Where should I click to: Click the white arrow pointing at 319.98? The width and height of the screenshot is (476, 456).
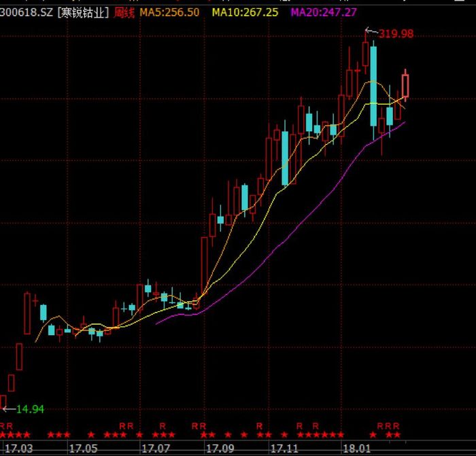[x=371, y=31]
